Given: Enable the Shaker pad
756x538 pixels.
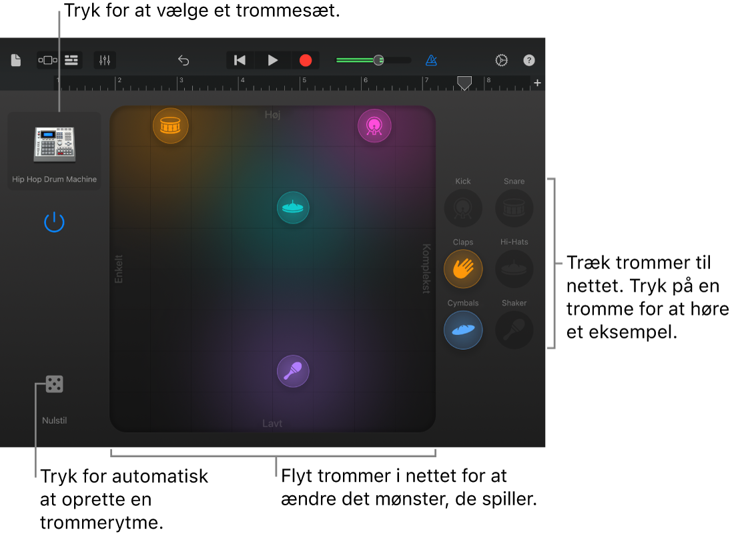Looking at the screenshot, I should 514,330.
